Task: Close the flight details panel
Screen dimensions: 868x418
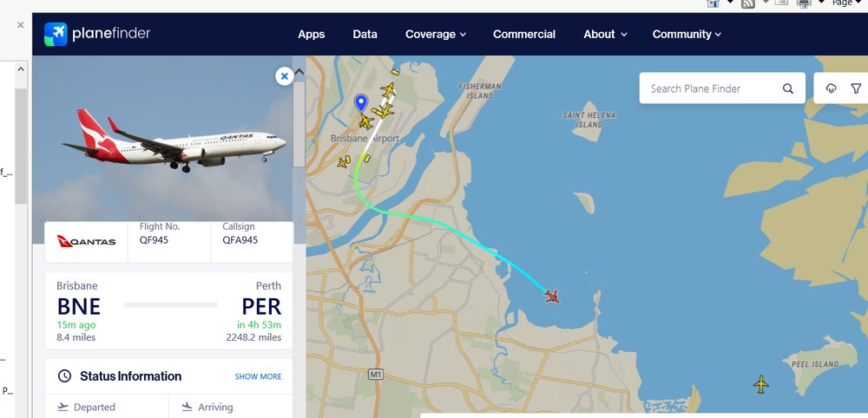Action: (284, 76)
